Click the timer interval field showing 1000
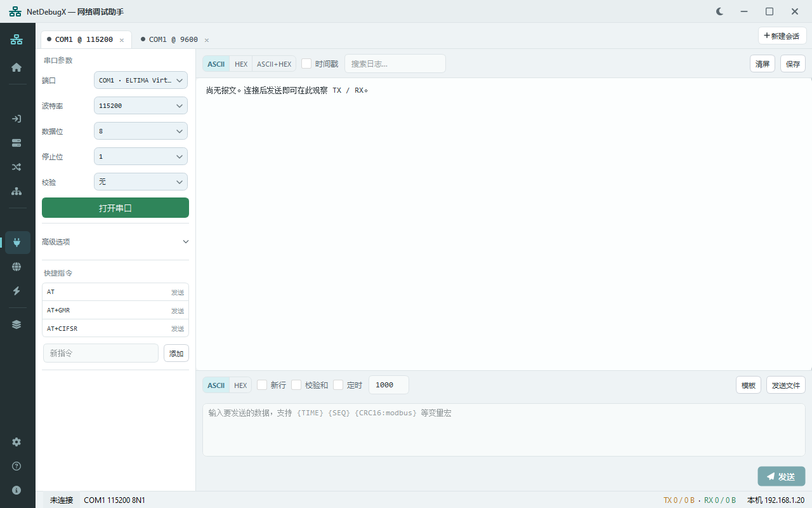The image size is (812, 508). [x=389, y=385]
